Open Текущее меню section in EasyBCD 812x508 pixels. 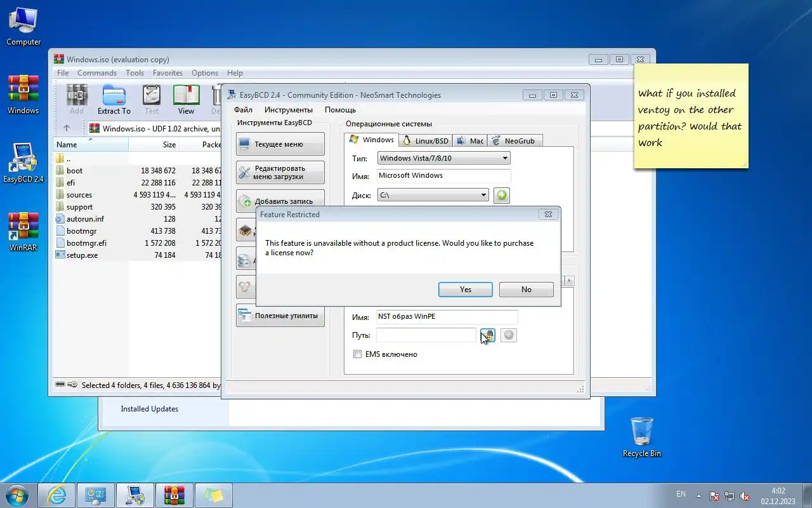coord(280,144)
